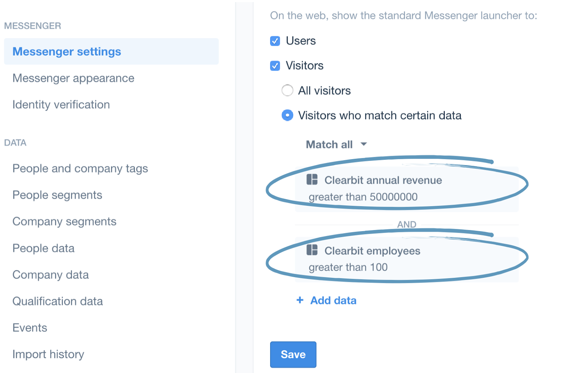Screen dimensions: 588x373
Task: Click the Clearbit annual revenue attribute icon
Action: [x=313, y=180]
